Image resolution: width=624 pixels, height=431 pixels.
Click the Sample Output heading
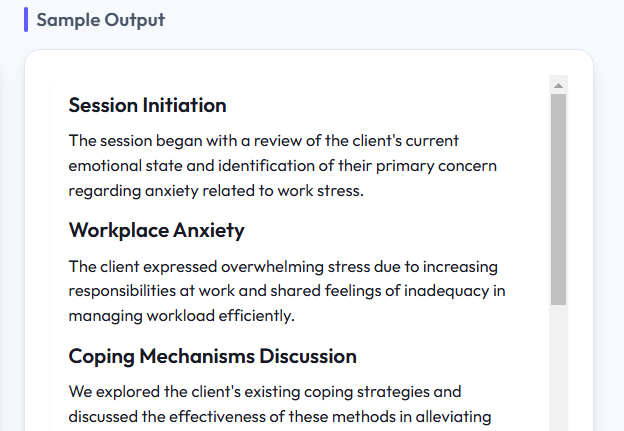pyautogui.click(x=101, y=20)
